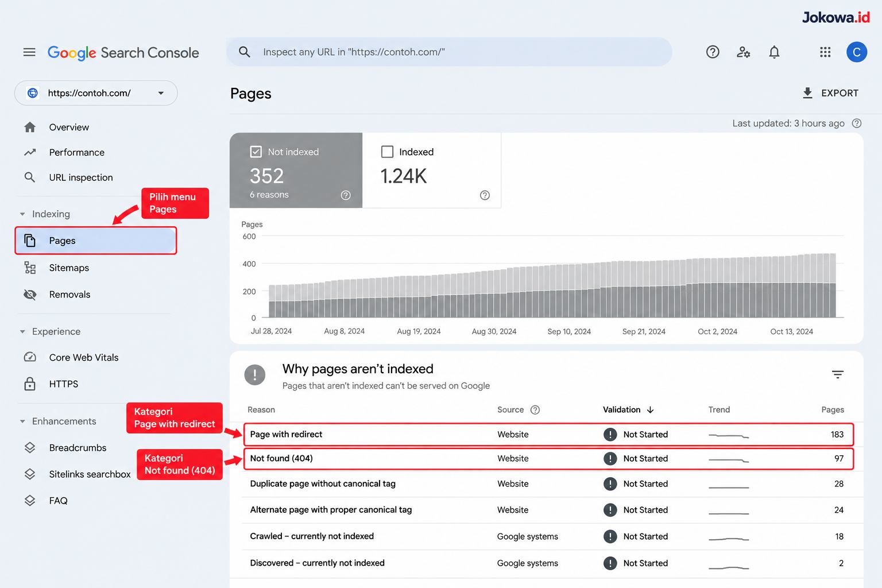Click the URL inspection magnifier icon
Screen dimensions: 882x588
pyautogui.click(x=30, y=177)
